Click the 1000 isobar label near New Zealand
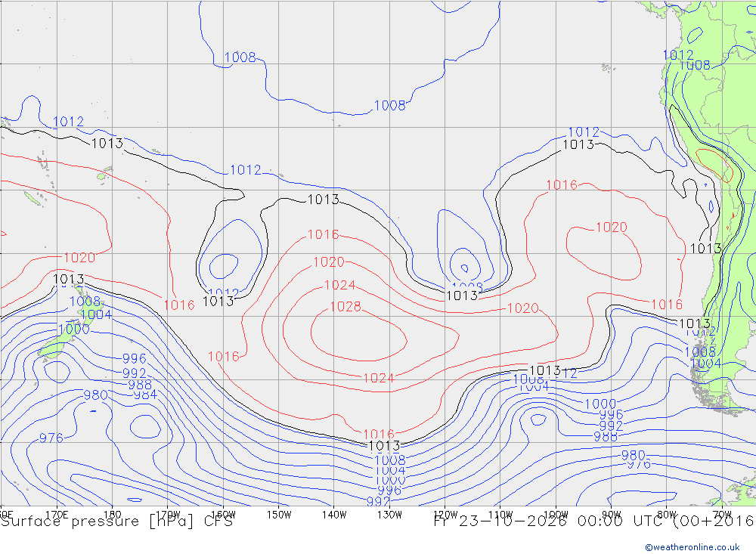The width and height of the screenshot is (756, 554). 74,330
